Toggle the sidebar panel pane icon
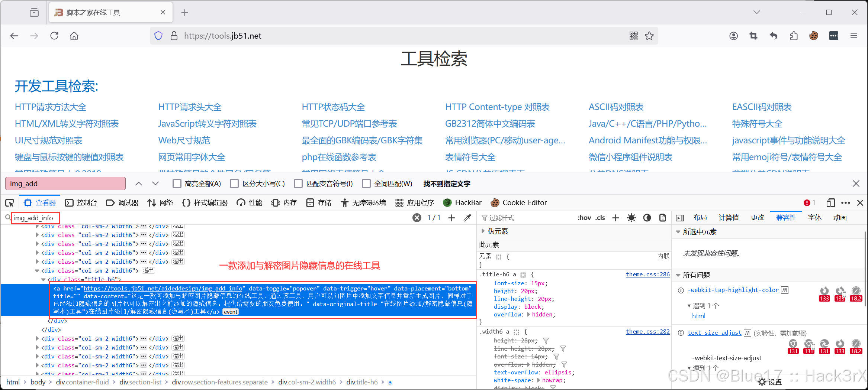This screenshot has width=868, height=390. coord(680,218)
